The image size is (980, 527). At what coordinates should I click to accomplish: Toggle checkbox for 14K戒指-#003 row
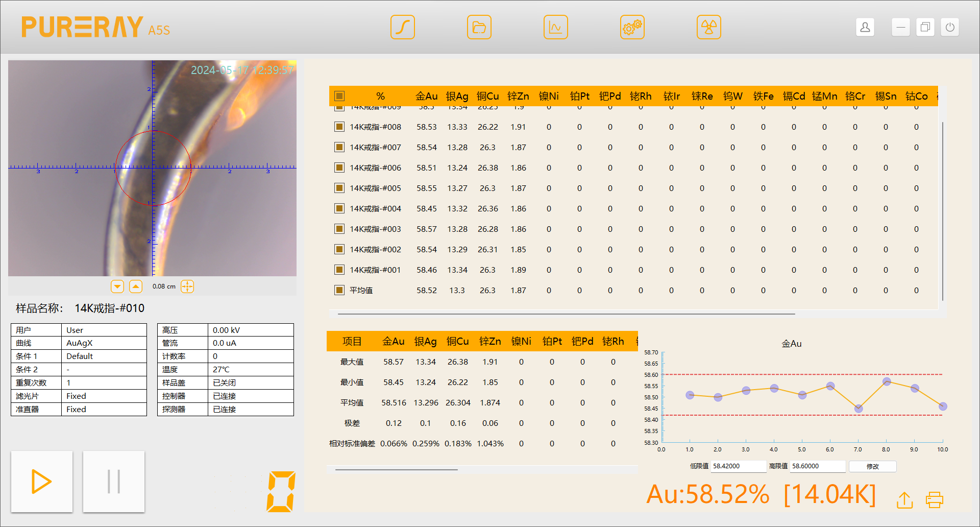pos(339,229)
